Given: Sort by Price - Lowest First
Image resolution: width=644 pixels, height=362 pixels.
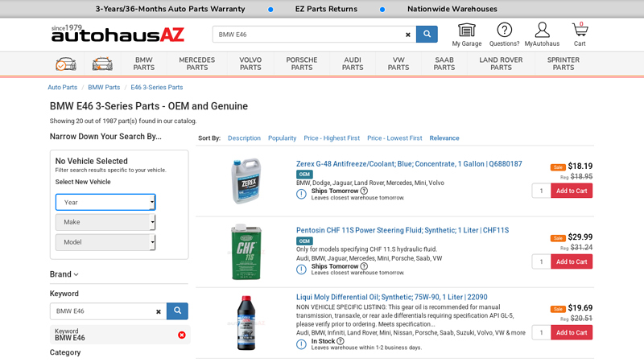Looking at the screenshot, I should click(x=394, y=138).
